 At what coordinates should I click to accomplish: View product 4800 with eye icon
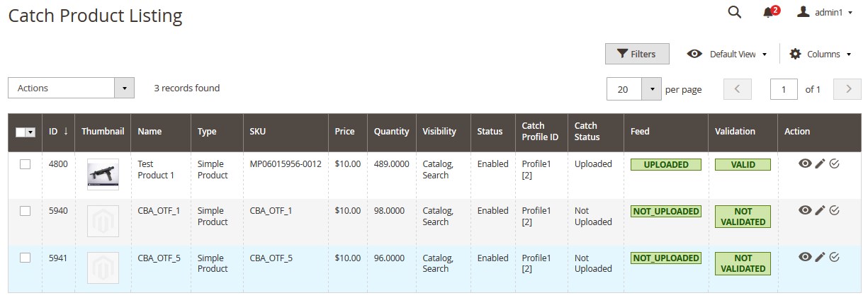805,164
